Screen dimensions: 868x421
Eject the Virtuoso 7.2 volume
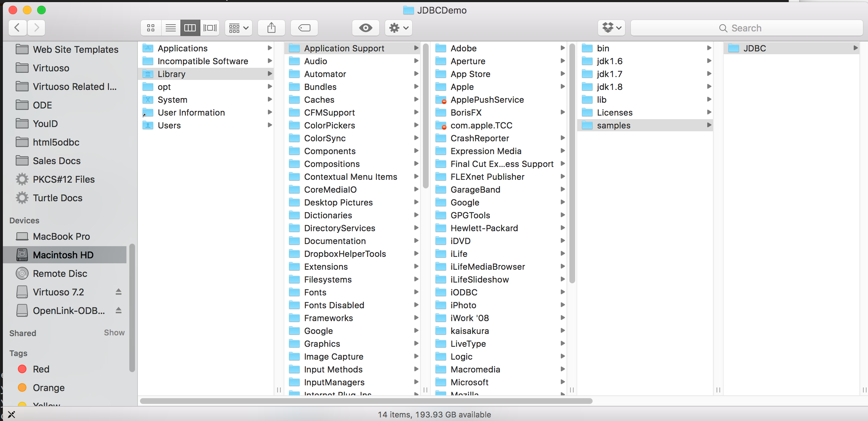tap(119, 292)
